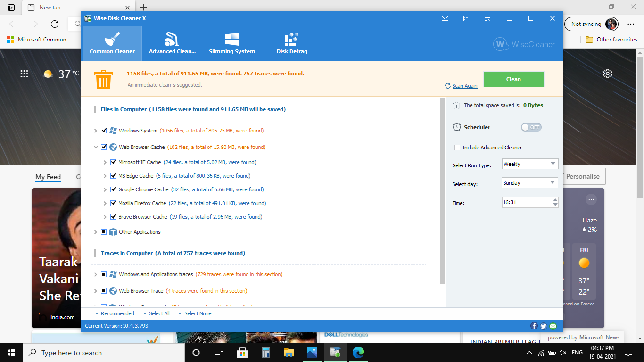
Task: Click the Personalise button in Edge feed
Action: (583, 176)
